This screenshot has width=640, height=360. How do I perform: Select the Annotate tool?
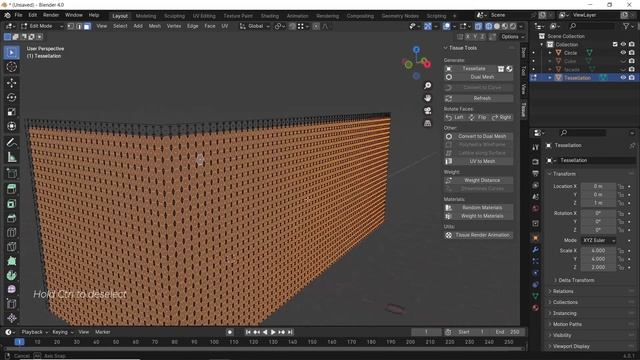click(x=11, y=142)
